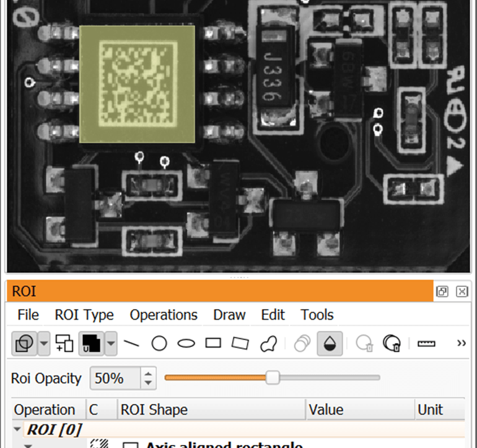Click the add new ROI icon
The height and width of the screenshot is (448, 477).
[64, 343]
